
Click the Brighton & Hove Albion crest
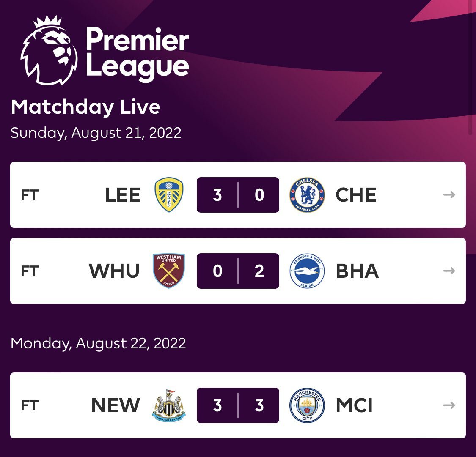pos(307,271)
